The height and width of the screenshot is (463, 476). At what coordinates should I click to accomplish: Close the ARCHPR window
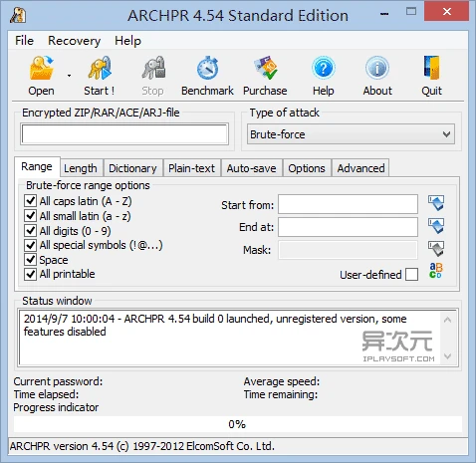pyautogui.click(x=447, y=12)
